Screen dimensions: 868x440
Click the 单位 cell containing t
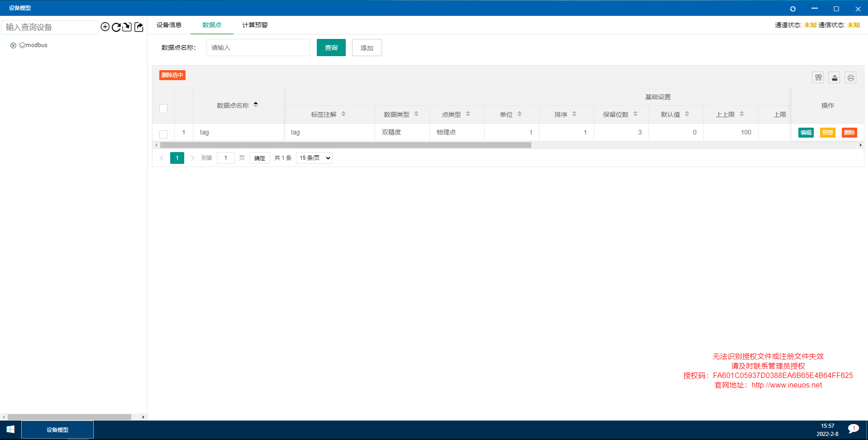[512, 132]
